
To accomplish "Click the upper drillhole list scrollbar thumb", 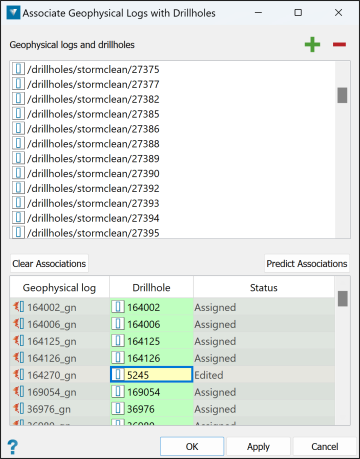I will [342, 95].
